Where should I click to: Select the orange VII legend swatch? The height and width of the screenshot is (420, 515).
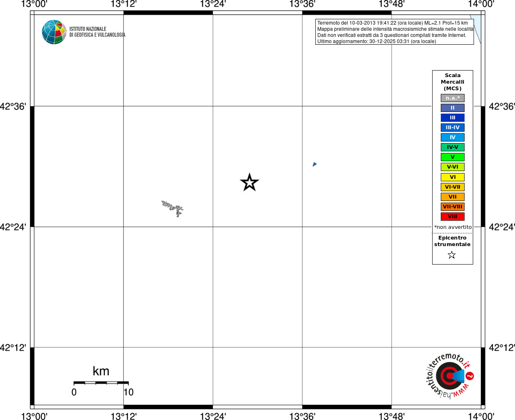pos(453,197)
